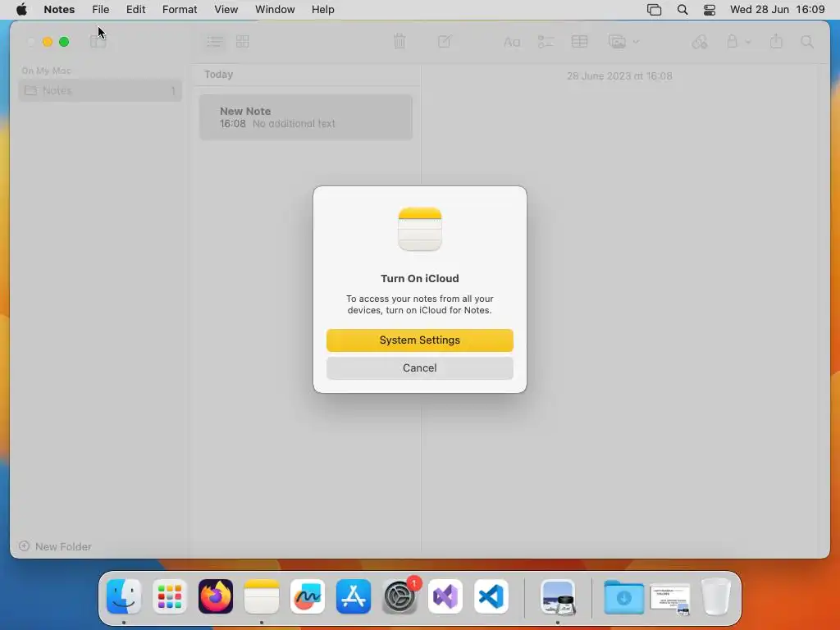This screenshot has height=630, width=840.
Task: Click the lock note icon
Action: tap(733, 41)
